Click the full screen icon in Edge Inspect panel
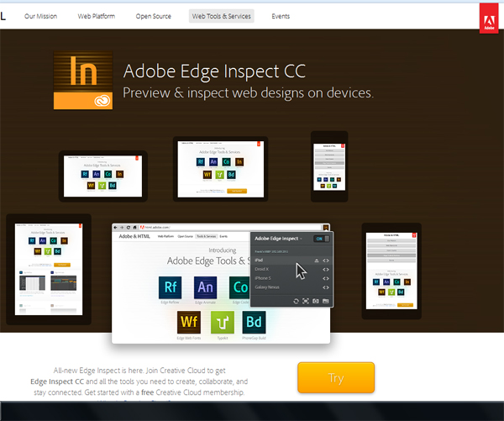Image resolution: width=504 pixels, height=421 pixels. (306, 301)
